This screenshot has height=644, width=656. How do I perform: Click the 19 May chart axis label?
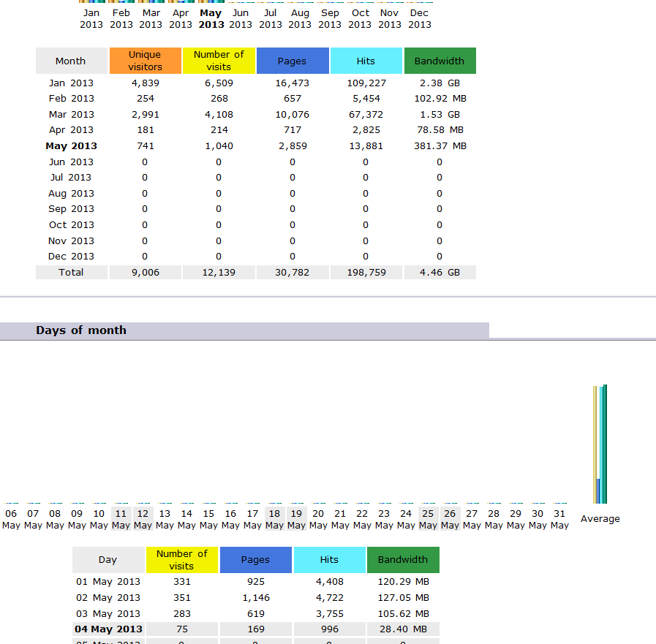[x=296, y=519]
